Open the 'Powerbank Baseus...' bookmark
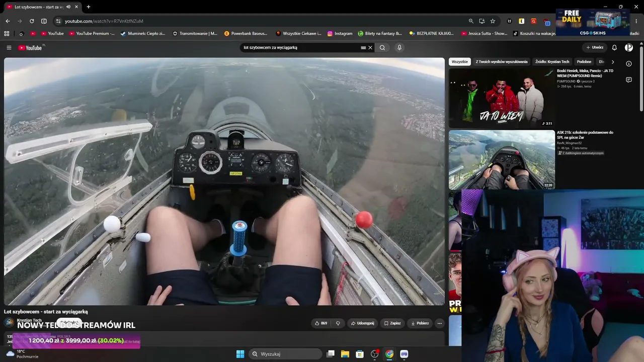The width and height of the screenshot is (644, 362). (x=246, y=34)
